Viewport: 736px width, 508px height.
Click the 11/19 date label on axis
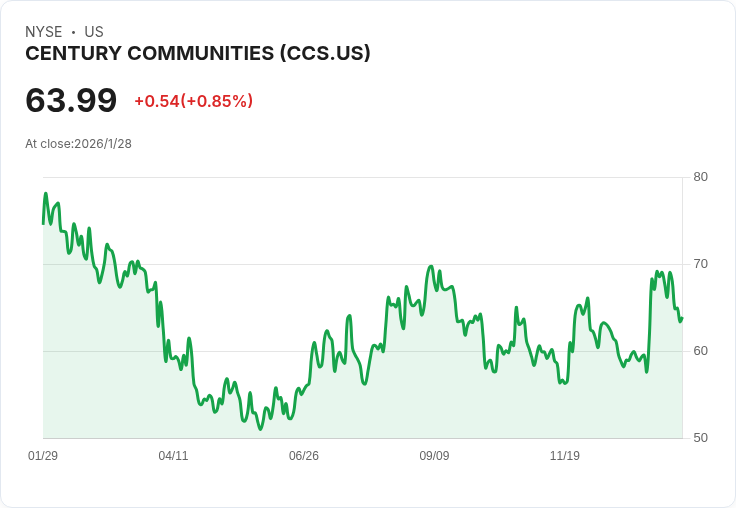(565, 455)
